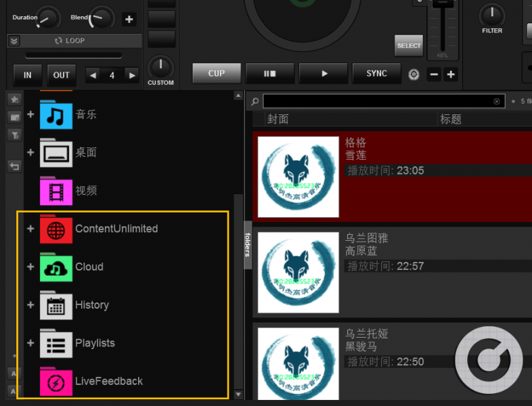Open the vertical folders side tab
Screen dimensions: 532x406
[x=248, y=244]
